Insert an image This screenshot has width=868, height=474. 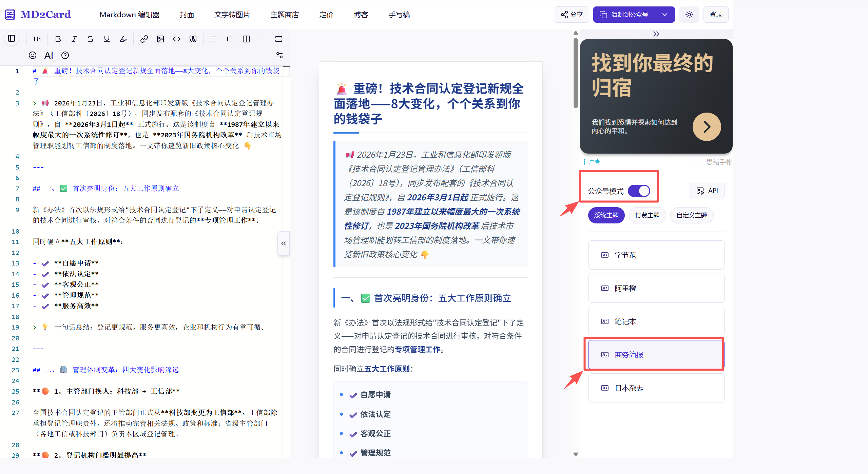click(x=160, y=39)
